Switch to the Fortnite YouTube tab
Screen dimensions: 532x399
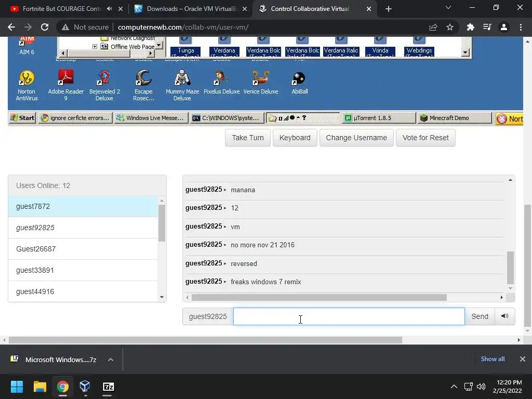click(61, 9)
